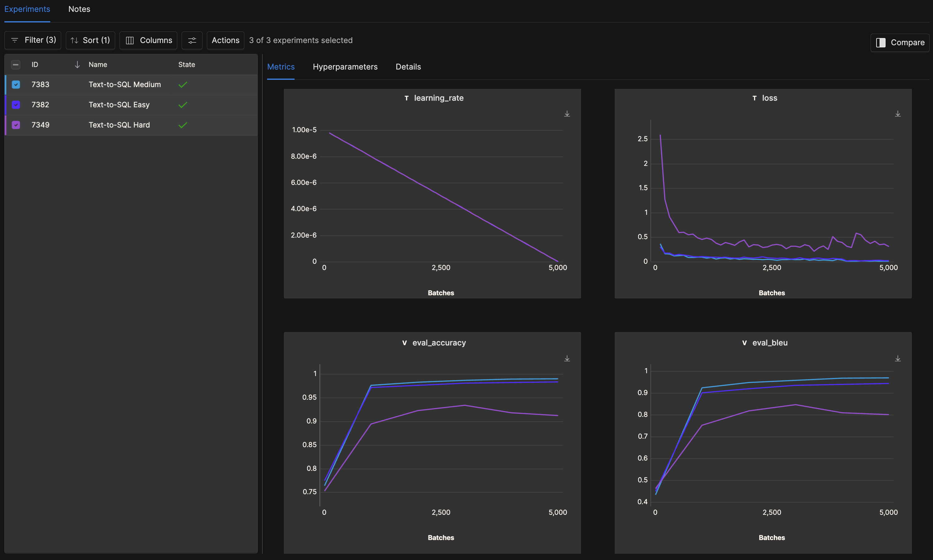Click the Metrics tab to view metrics
This screenshot has height=560, width=933.
(x=281, y=66)
